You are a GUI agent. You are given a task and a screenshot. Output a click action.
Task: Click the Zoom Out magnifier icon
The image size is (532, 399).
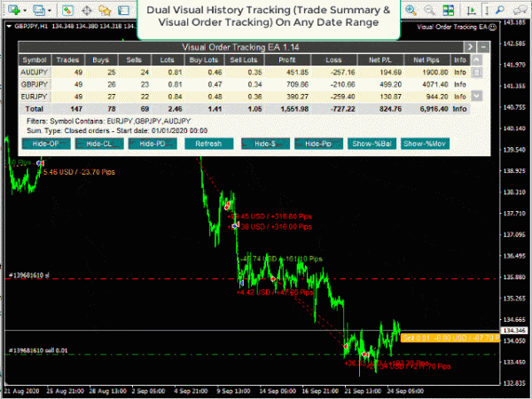(431, 11)
